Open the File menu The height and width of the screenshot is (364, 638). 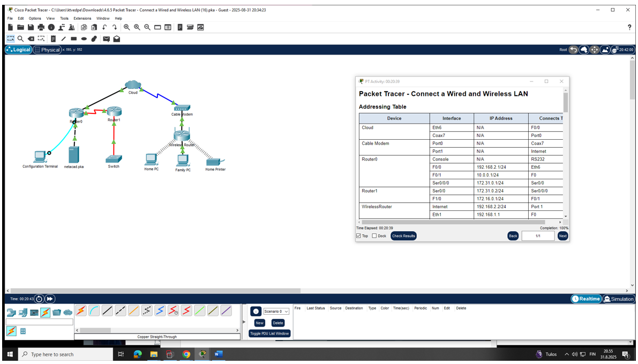pos(10,18)
